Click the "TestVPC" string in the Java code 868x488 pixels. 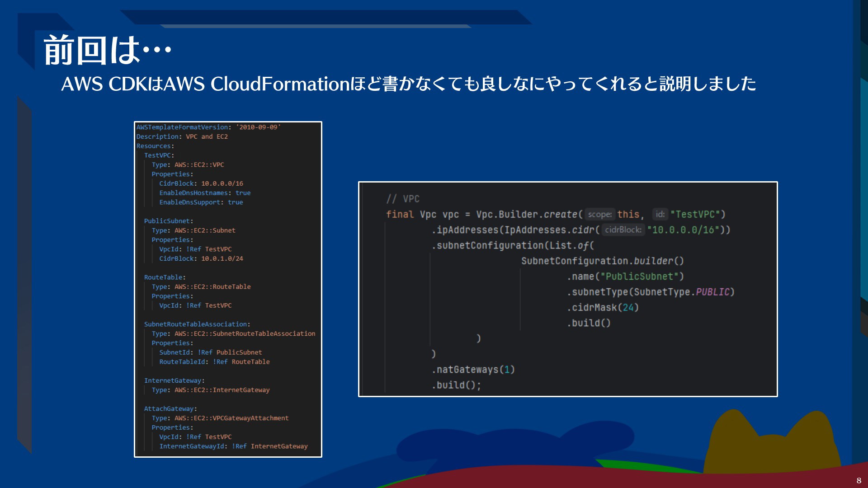[x=695, y=215]
